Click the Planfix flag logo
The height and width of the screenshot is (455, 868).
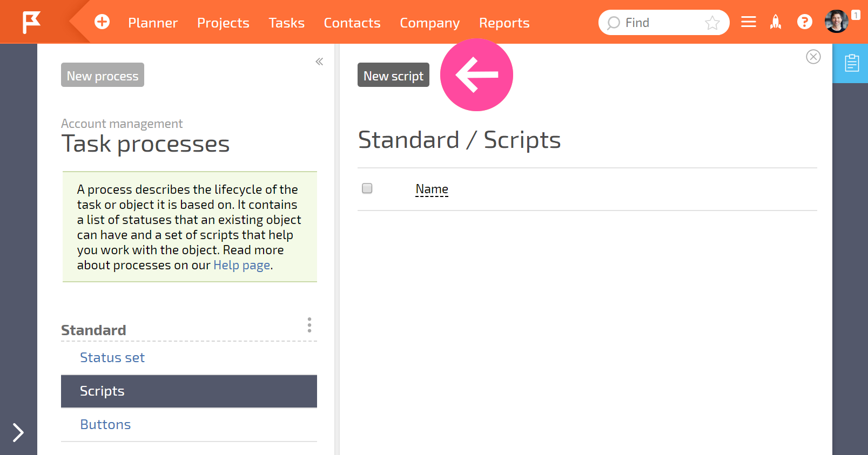point(31,22)
